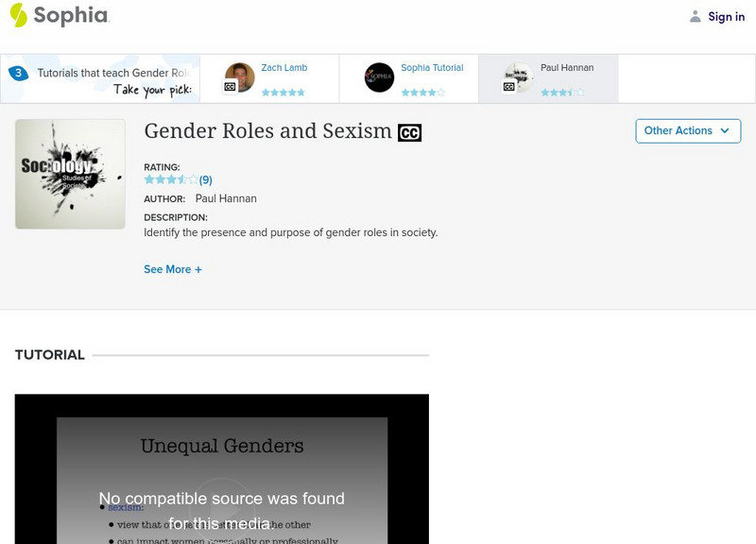The width and height of the screenshot is (756, 544).
Task: Click the Sophia Tutorial black avatar
Action: 379,77
